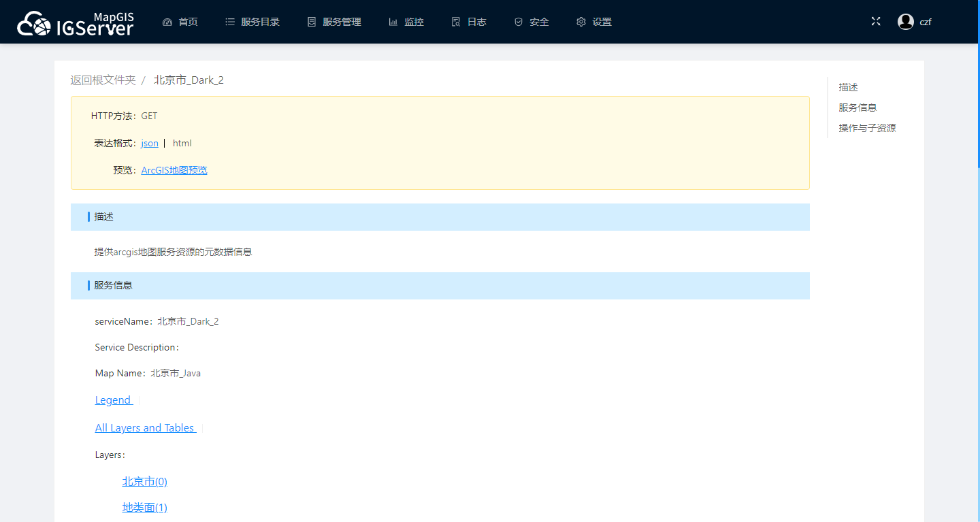Click the 提供arcgis地图服务资源的元数据信息 description text
This screenshot has height=522, width=980.
coord(174,252)
